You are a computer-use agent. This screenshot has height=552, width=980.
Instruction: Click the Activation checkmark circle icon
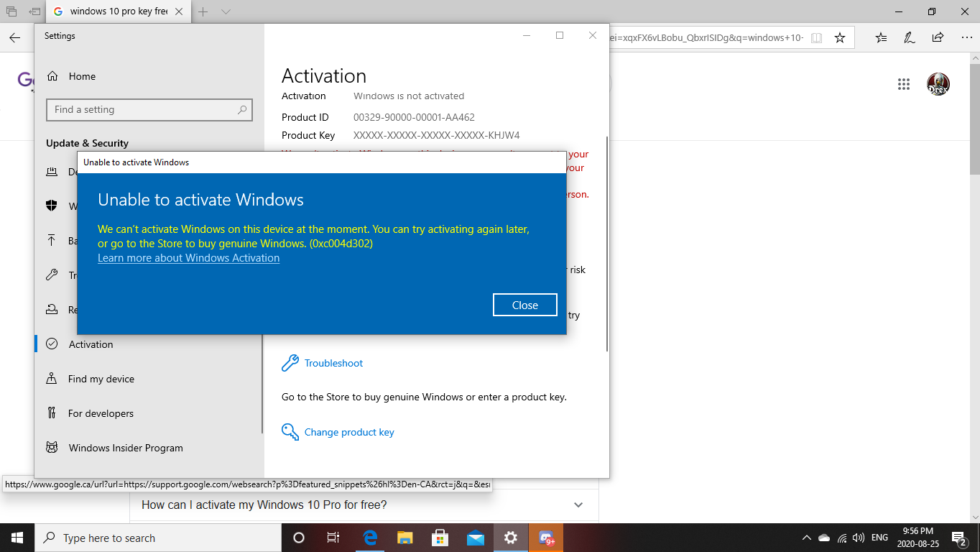pyautogui.click(x=52, y=344)
